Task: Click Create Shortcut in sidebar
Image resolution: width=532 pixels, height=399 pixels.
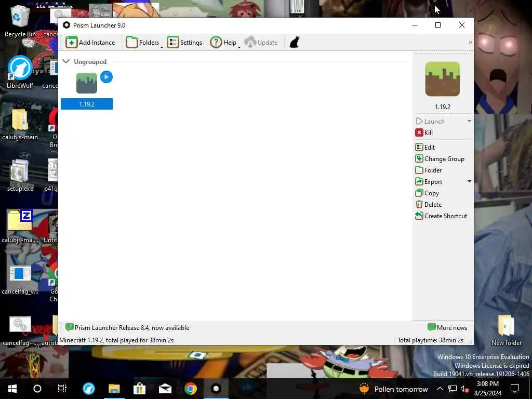Action: [x=441, y=216]
